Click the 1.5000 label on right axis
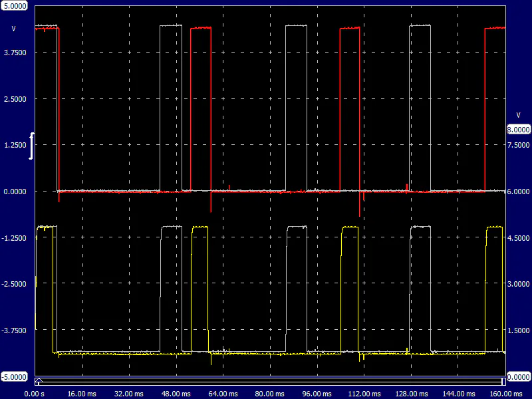The image size is (532, 399). [518, 331]
